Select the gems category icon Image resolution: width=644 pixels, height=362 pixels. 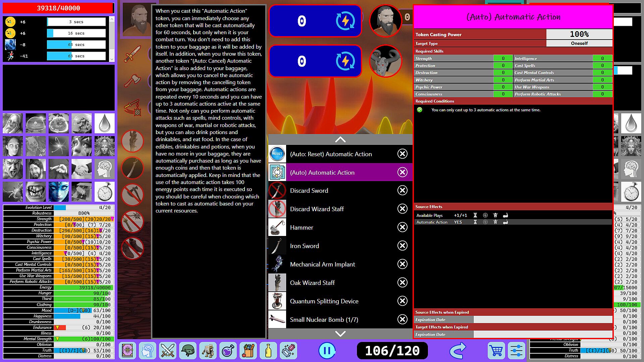click(x=288, y=351)
